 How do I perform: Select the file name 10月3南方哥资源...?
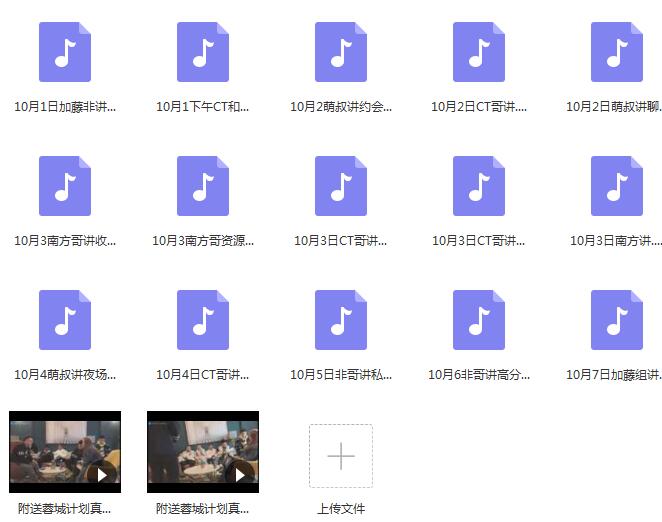pyautogui.click(x=203, y=241)
